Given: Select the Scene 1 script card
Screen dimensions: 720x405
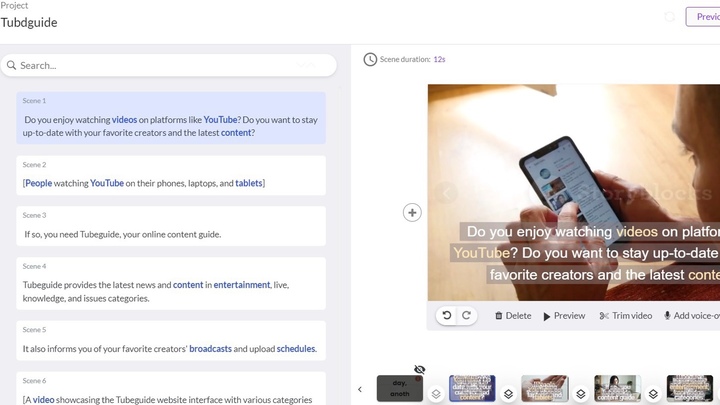Looking at the screenshot, I should click(x=171, y=118).
